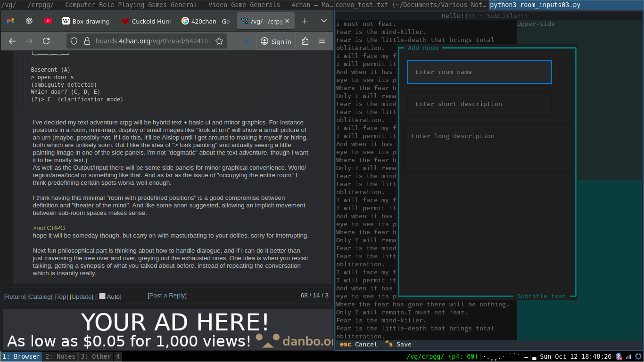Go back one page in browser

[12, 41]
